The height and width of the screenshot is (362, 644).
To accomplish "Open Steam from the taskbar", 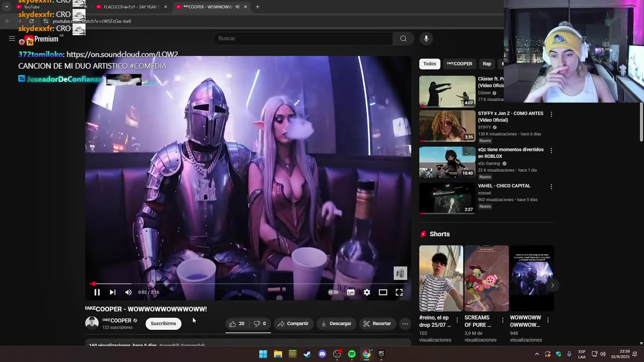I will (x=307, y=354).
